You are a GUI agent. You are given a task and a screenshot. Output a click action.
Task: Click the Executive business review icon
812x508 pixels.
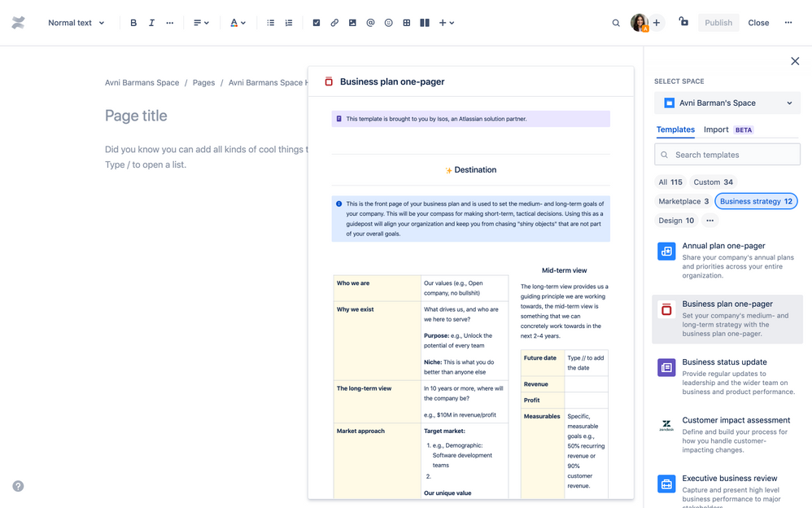(666, 484)
